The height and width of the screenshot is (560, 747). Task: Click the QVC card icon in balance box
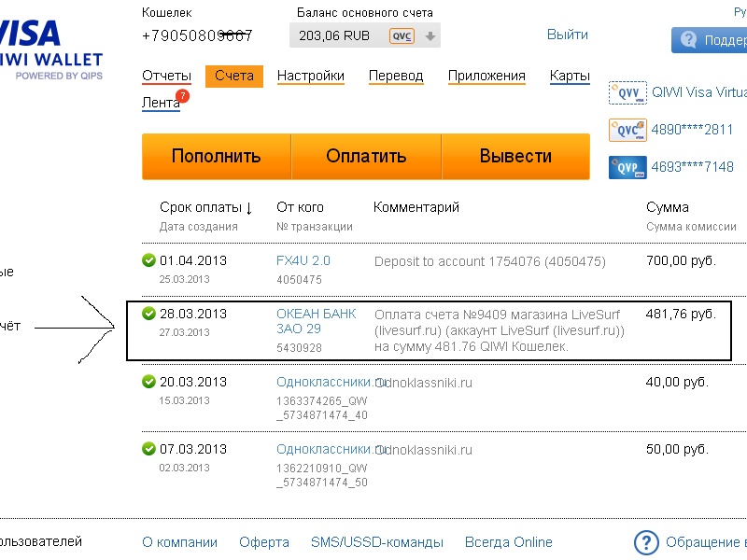402,36
